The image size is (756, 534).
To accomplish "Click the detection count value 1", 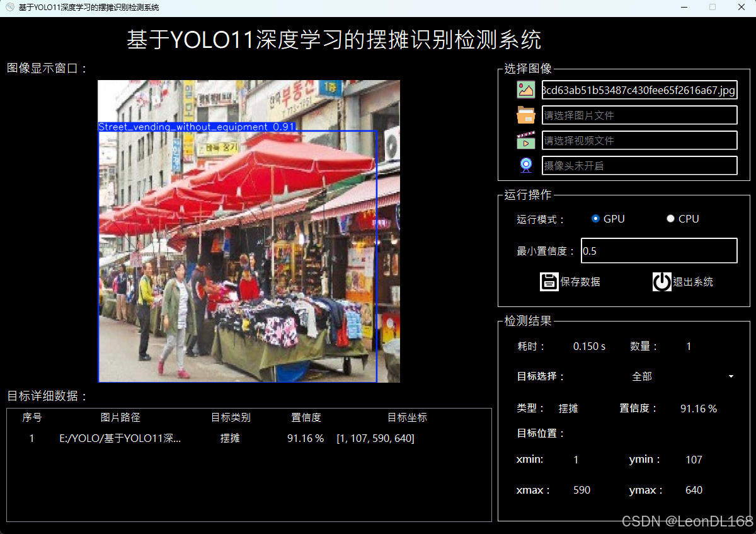I will (x=689, y=346).
